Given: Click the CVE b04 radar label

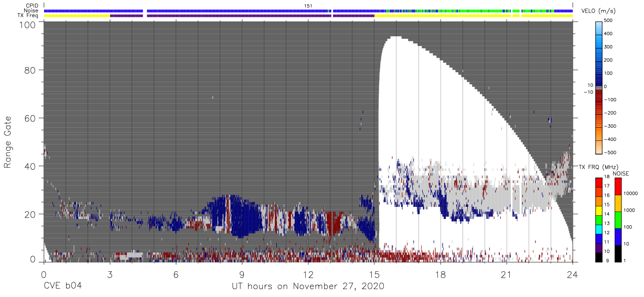Looking at the screenshot, I should coord(62,287).
